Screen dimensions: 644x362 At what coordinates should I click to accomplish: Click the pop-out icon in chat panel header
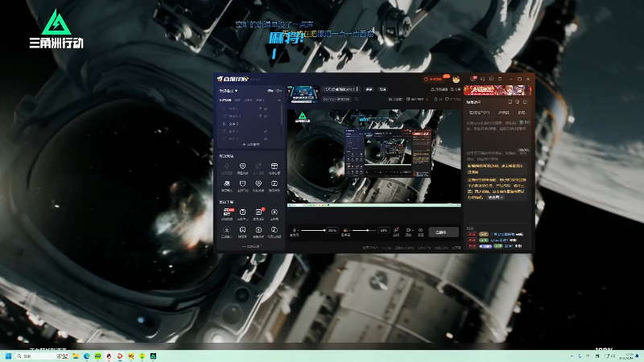[x=525, y=102]
